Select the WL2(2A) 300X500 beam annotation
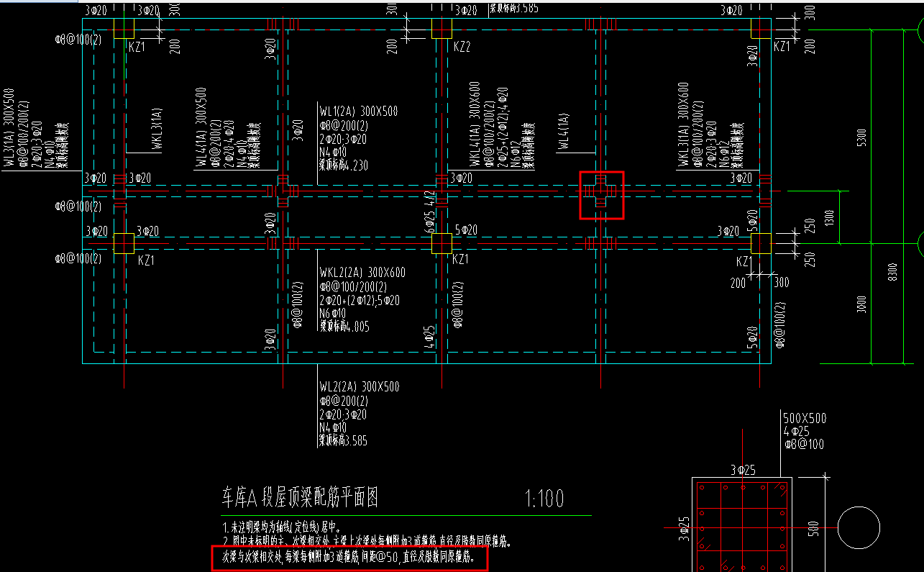Viewport: 924px width, 572px height. click(360, 387)
